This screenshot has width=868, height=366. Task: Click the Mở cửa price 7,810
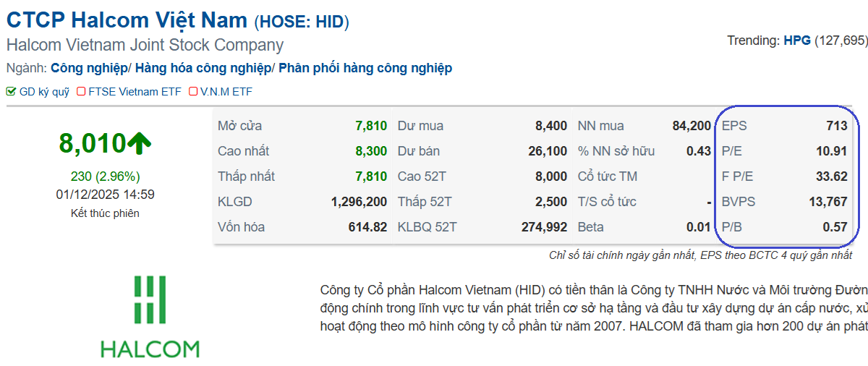click(371, 126)
